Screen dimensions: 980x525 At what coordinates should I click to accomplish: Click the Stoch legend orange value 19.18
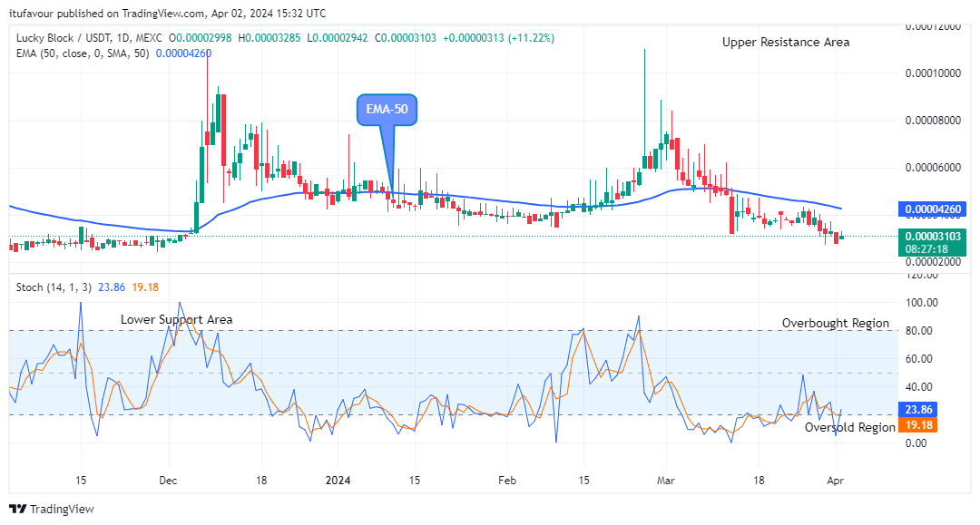coord(145,287)
